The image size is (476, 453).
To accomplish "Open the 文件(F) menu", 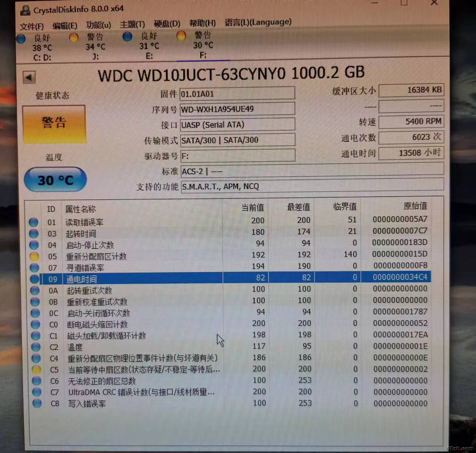I will pos(32,27).
